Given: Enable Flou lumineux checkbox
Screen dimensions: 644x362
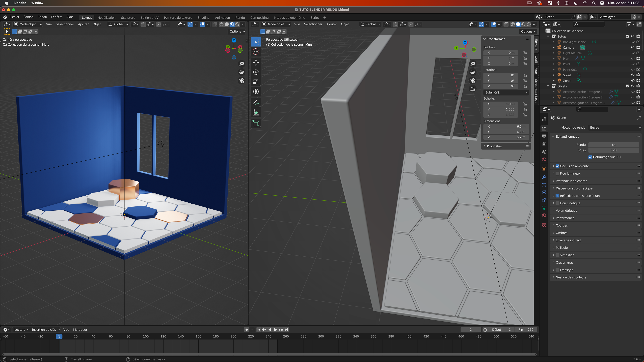Looking at the screenshot, I should [x=557, y=174].
